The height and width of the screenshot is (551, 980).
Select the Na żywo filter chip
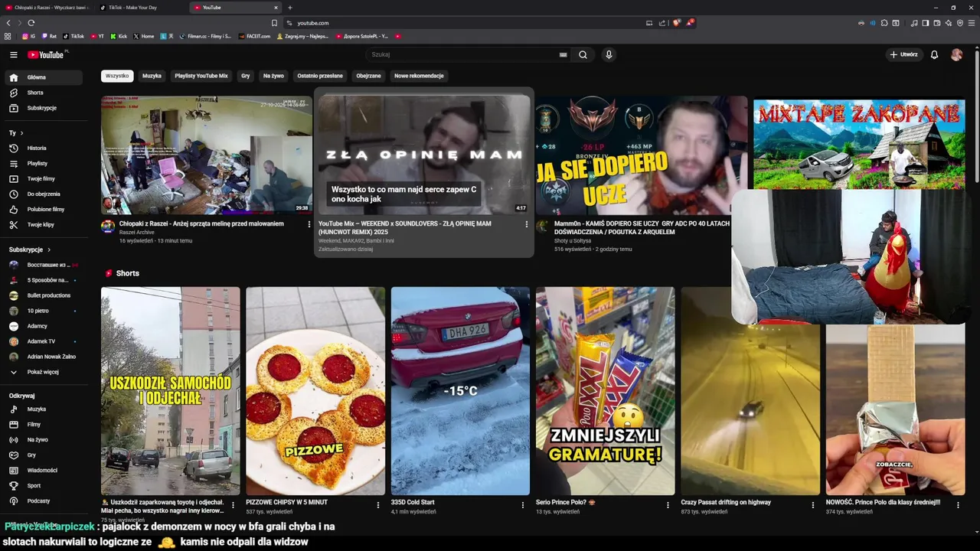tap(273, 76)
